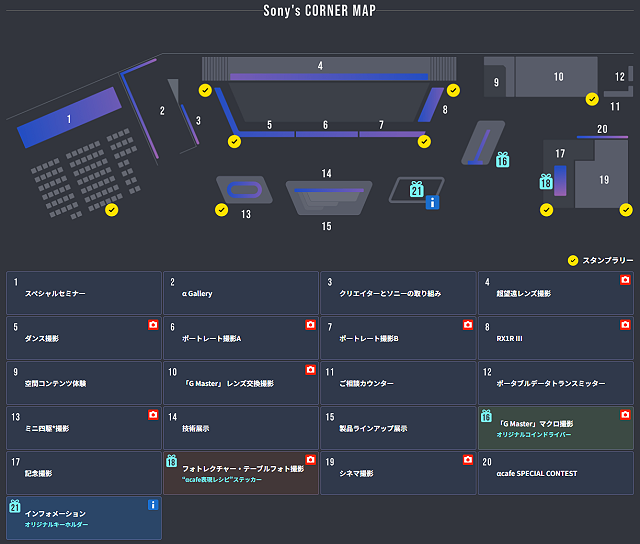Click the info icon on the インフォメーション card

pos(153,505)
